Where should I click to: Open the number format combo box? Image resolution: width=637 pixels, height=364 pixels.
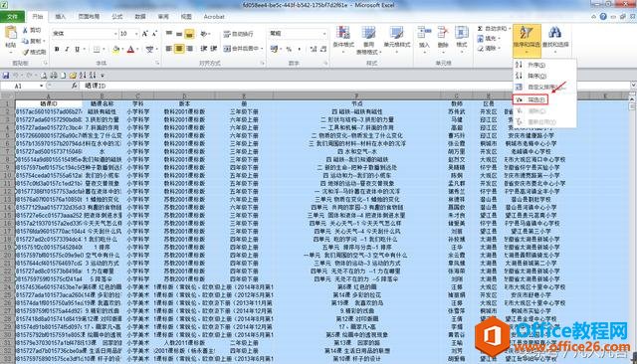tap(298, 33)
